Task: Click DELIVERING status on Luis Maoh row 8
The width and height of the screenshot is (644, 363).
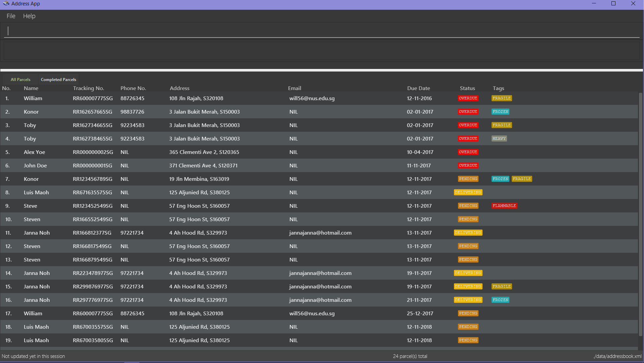Action: pos(468,193)
